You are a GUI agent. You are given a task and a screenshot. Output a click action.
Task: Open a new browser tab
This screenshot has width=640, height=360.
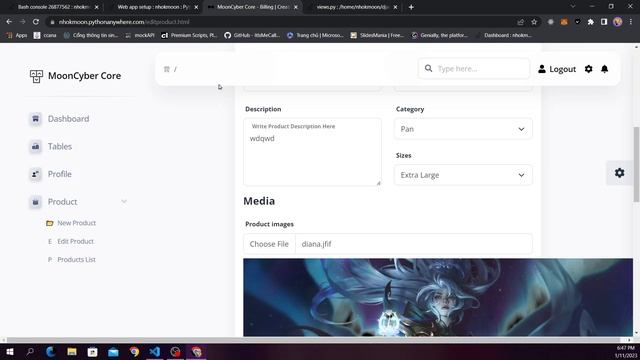(x=411, y=7)
